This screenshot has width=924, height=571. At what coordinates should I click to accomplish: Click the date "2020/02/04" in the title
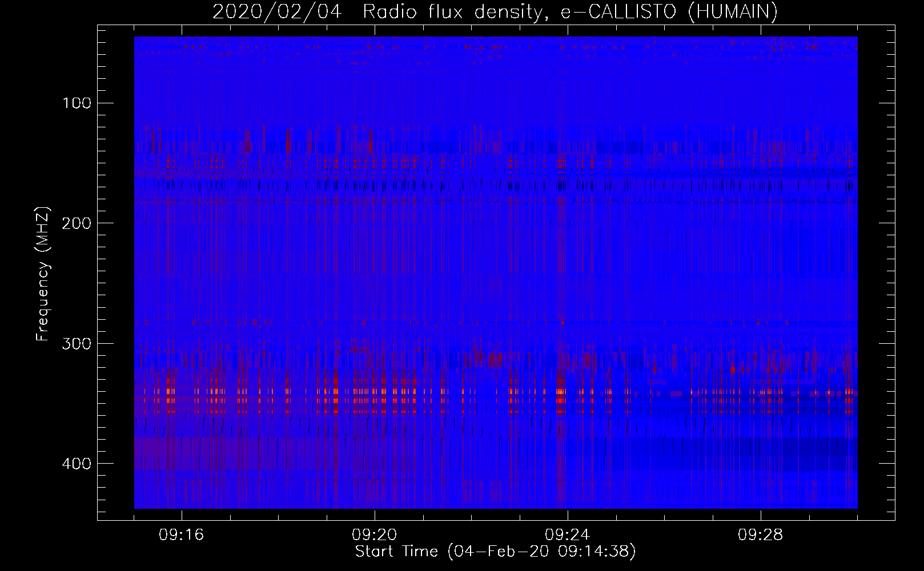pyautogui.click(x=277, y=12)
